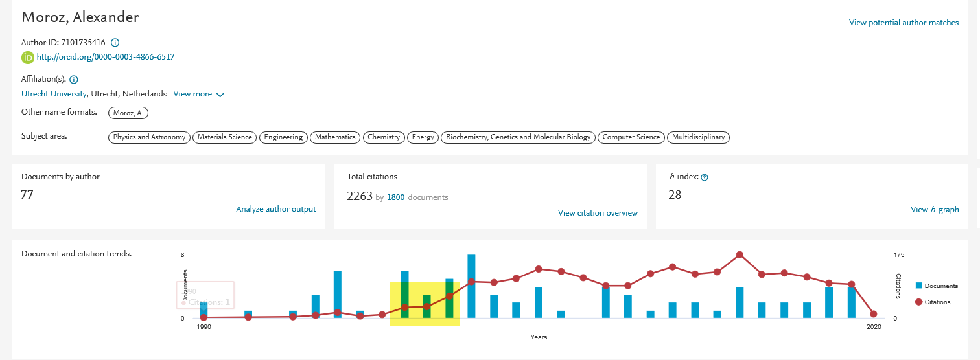This screenshot has height=360, width=980.
Task: Open View potential author matches
Action: pos(904,23)
